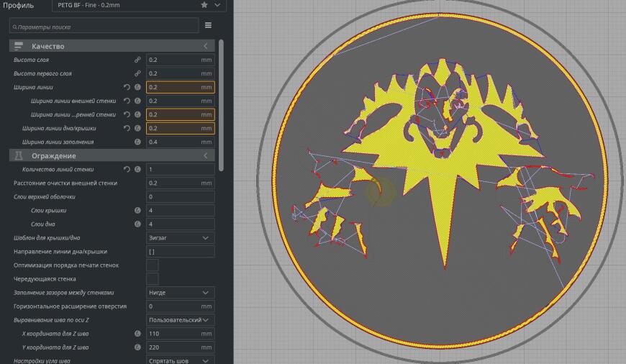Screen dimensions: 626x364
Task: Click the Высота слоя setting label
Action: [x=31, y=60]
